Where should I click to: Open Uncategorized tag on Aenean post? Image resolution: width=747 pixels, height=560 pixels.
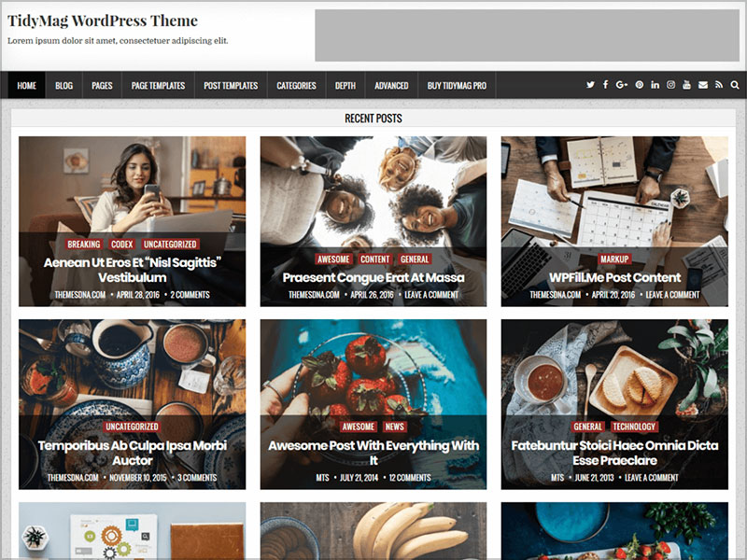pos(170,244)
